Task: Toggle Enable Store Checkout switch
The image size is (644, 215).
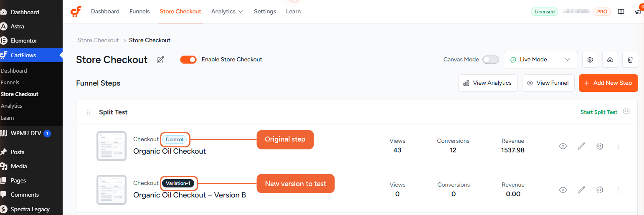Action: pyautogui.click(x=188, y=60)
